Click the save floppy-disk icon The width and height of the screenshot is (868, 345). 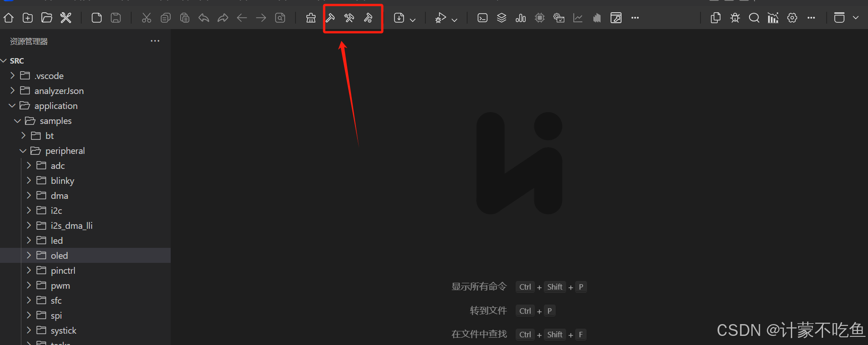116,18
